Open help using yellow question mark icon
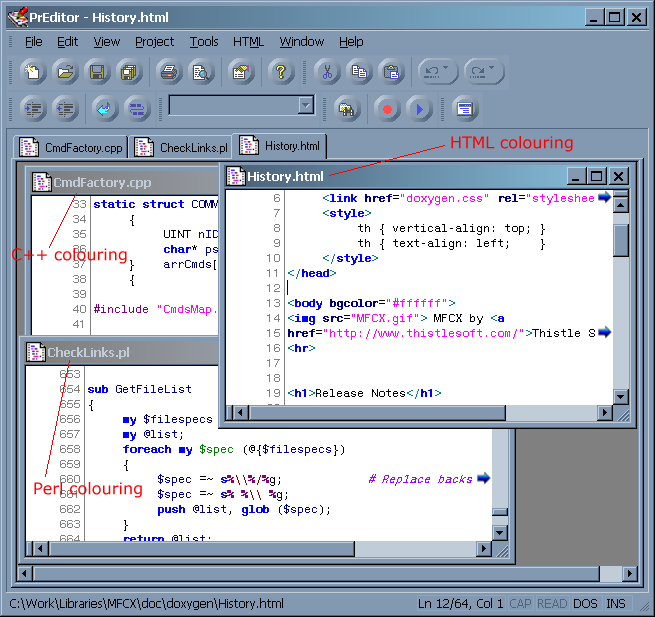This screenshot has height=617, width=655. 281,72
